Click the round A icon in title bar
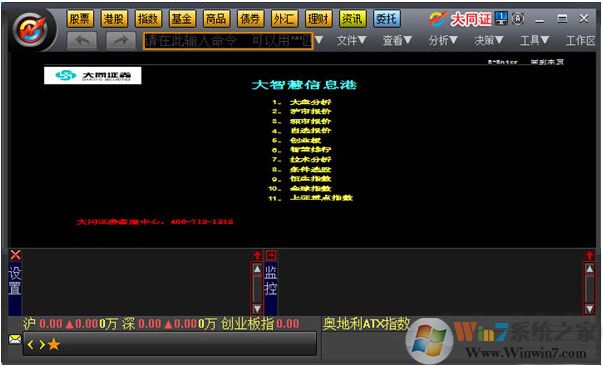Screen dimensions: 603x367 point(518,18)
